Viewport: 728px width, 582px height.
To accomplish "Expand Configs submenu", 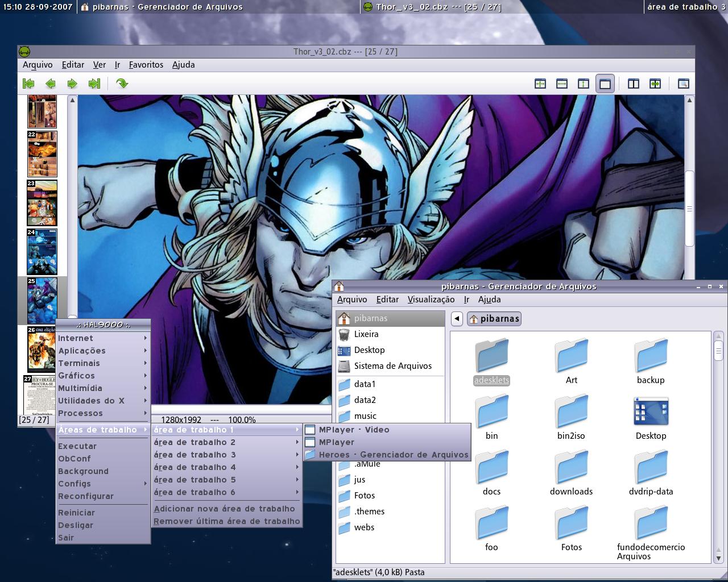I will tap(102, 484).
